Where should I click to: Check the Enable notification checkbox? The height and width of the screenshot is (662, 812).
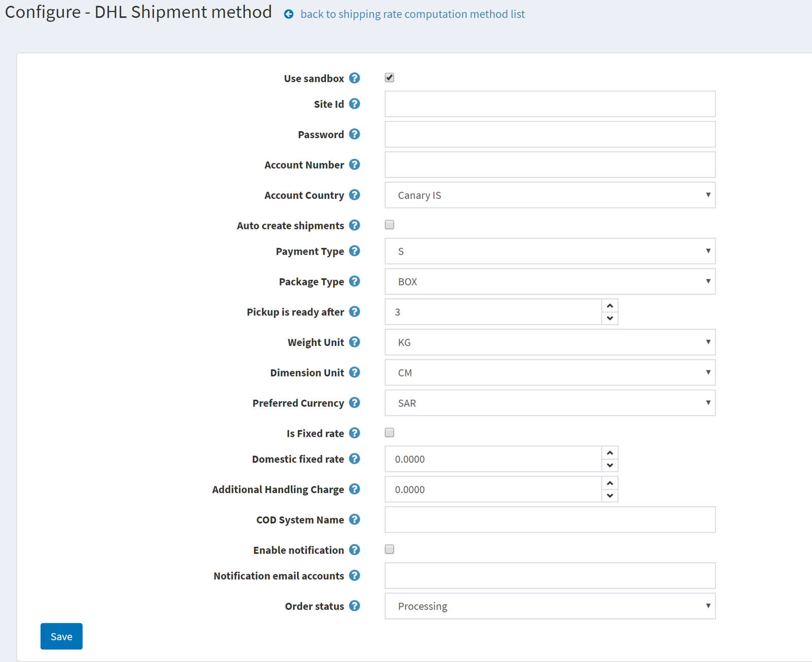[389, 549]
